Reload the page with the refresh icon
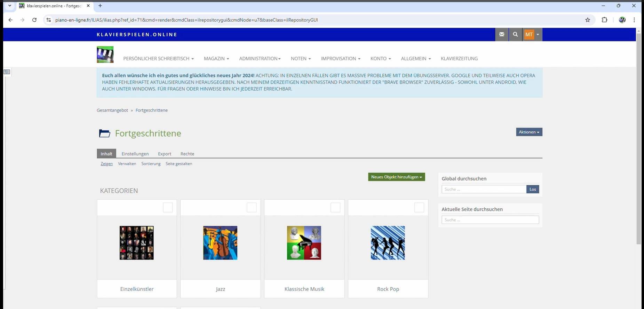The width and height of the screenshot is (644, 309). pos(34,20)
